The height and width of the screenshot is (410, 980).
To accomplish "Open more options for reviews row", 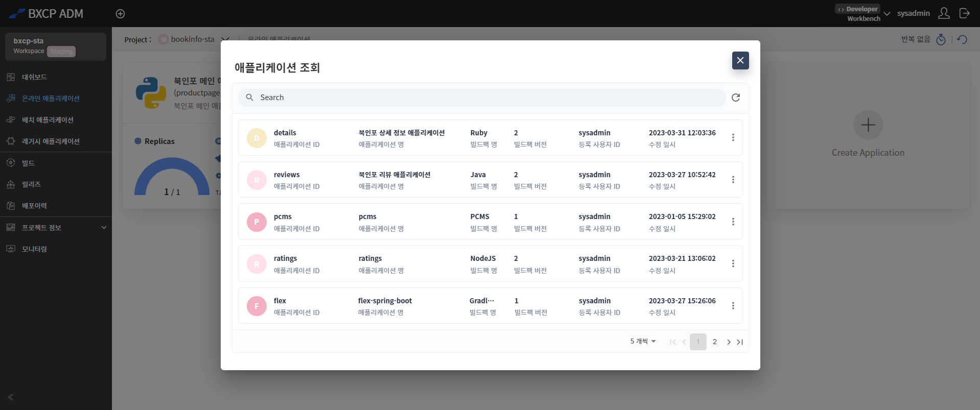I will 733,180.
